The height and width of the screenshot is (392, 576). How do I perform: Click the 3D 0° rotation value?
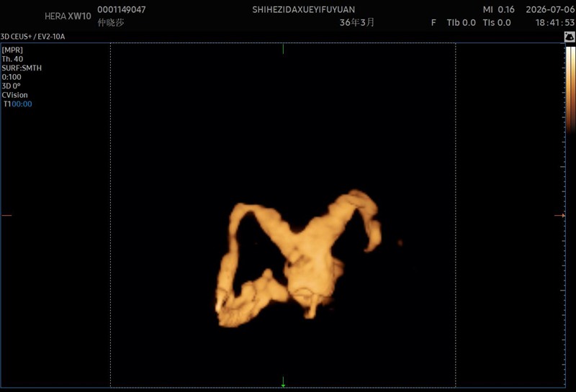coord(11,86)
